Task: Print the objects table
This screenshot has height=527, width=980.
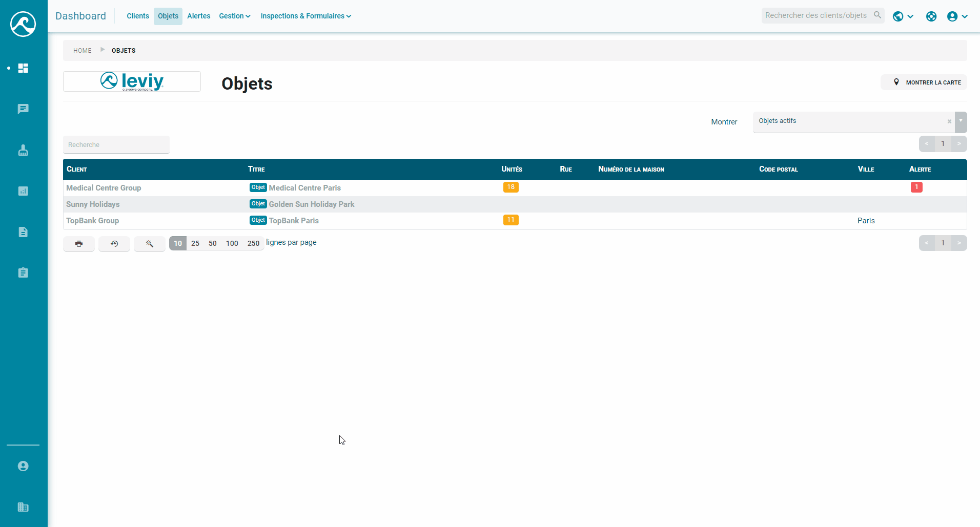Action: click(79, 244)
